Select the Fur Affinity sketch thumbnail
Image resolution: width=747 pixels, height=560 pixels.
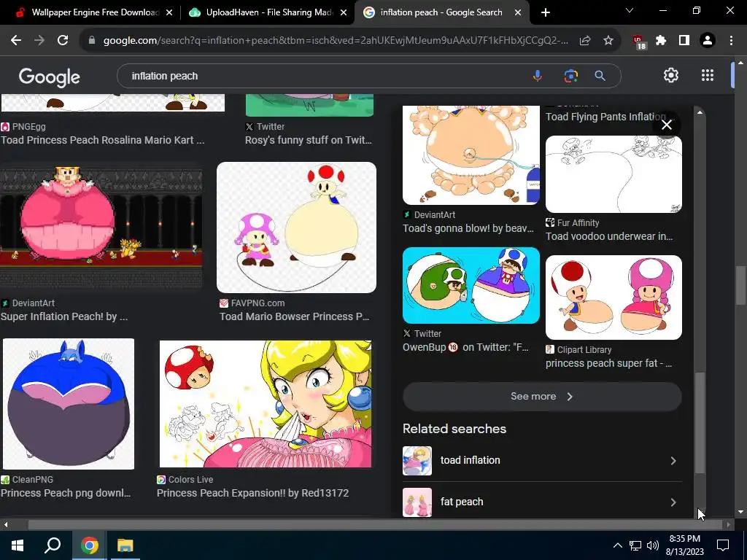pyautogui.click(x=614, y=174)
